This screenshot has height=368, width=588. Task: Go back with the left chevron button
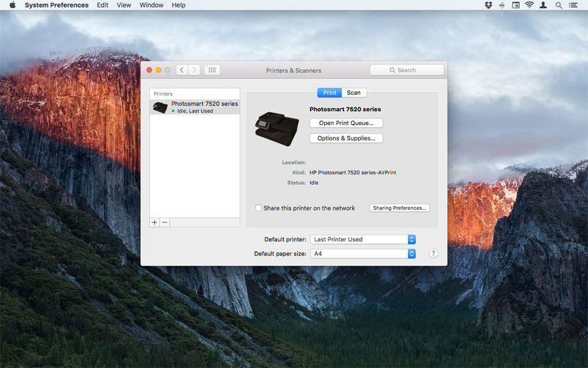click(x=182, y=70)
